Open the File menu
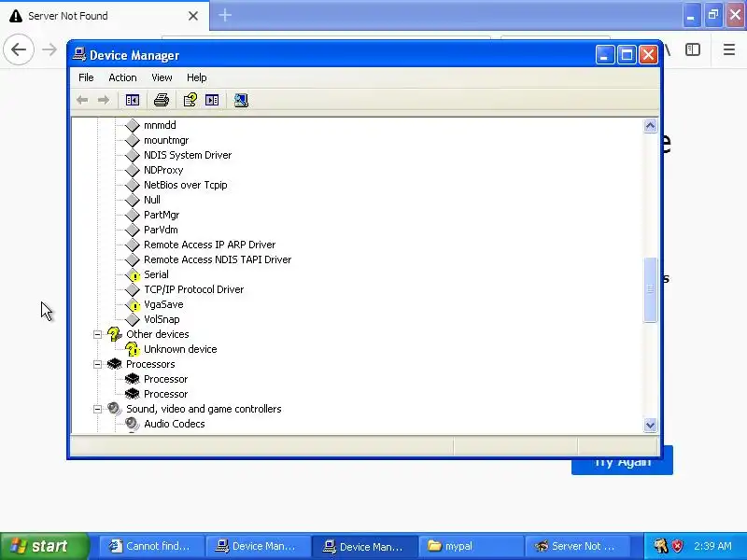 point(86,77)
